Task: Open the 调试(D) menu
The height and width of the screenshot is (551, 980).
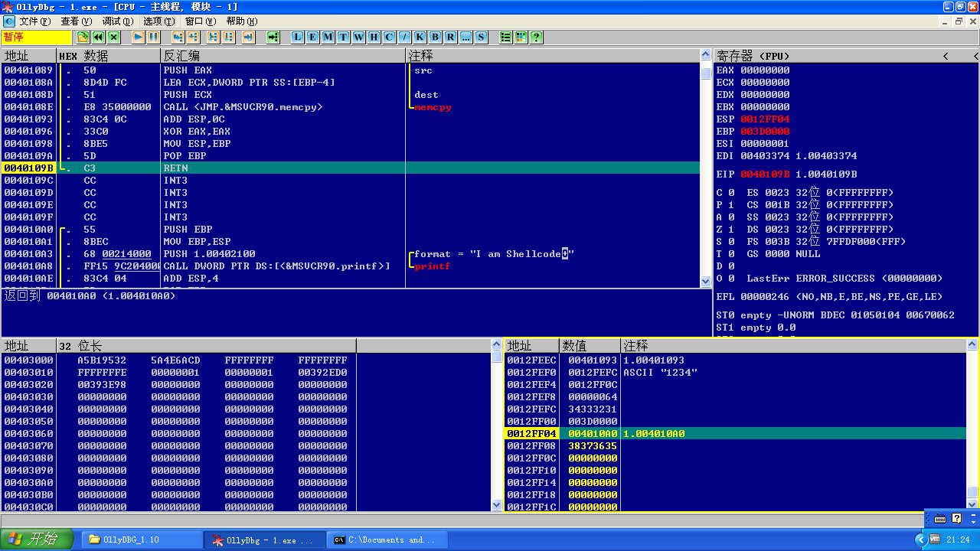Action: tap(118, 21)
